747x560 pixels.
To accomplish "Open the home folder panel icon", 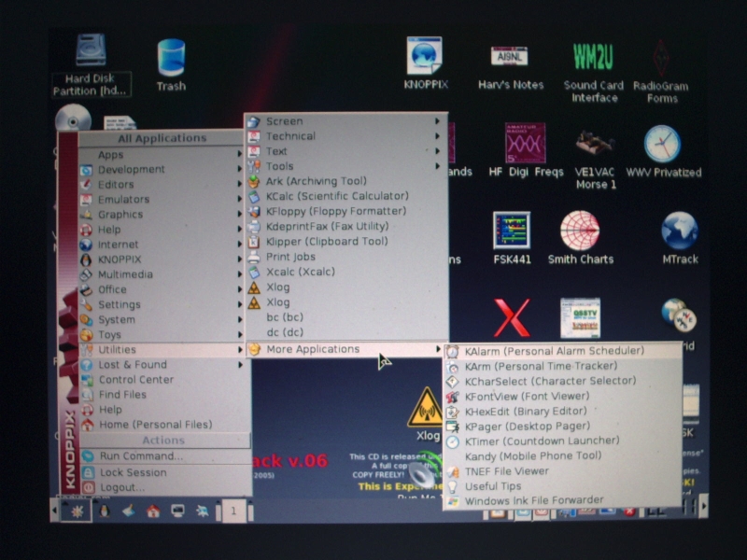I will pos(153,511).
